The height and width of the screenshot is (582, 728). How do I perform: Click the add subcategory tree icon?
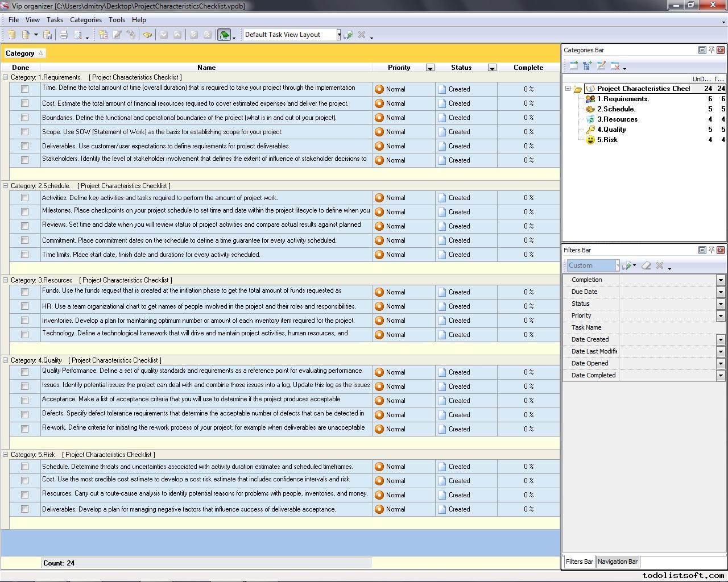pyautogui.click(x=587, y=66)
